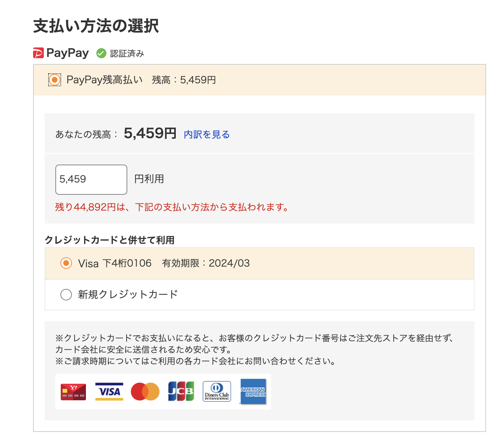The width and height of the screenshot is (504, 447).
Task: Click the JCB card logo
Action: click(x=181, y=392)
